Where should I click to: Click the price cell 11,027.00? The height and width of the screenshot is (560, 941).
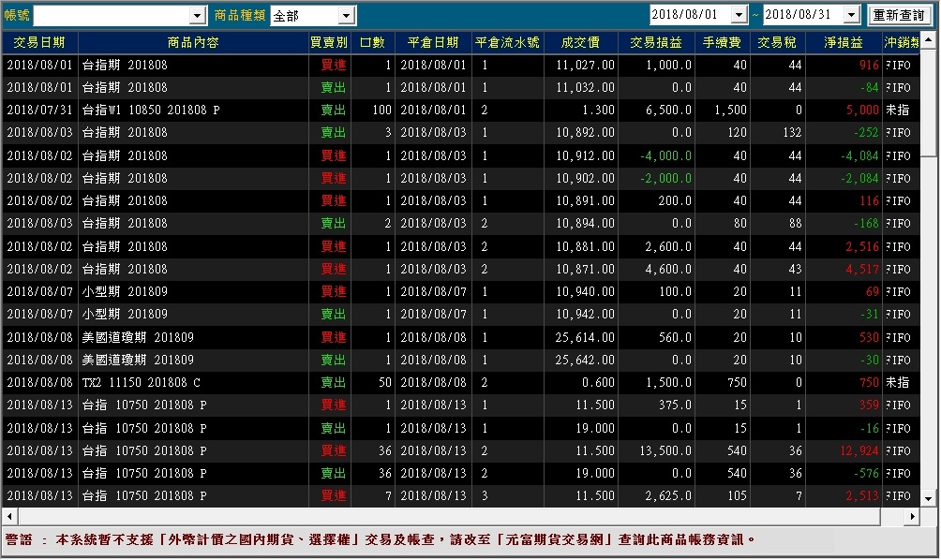pyautogui.click(x=585, y=65)
